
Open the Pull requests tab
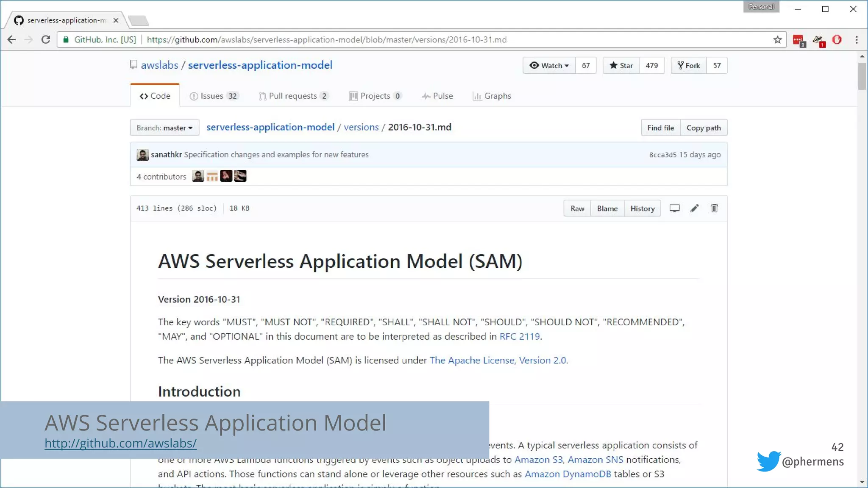[294, 96]
